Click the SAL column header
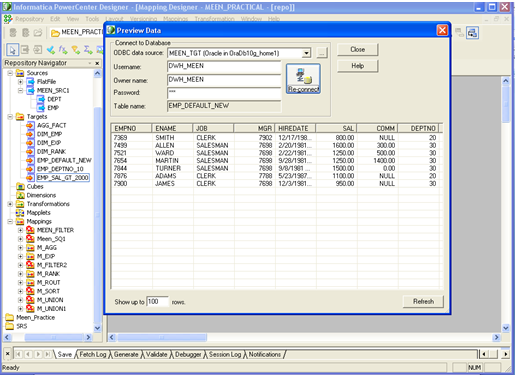The image size is (515, 375). coord(336,128)
